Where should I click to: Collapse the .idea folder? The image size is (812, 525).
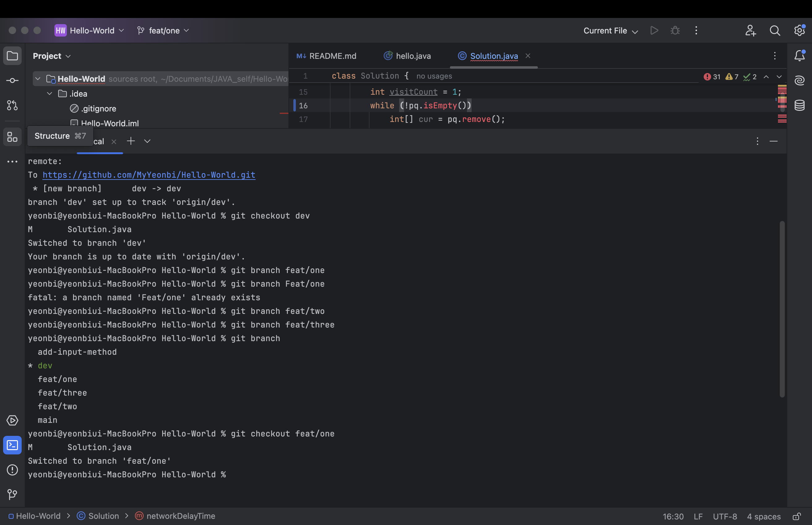[x=50, y=93]
